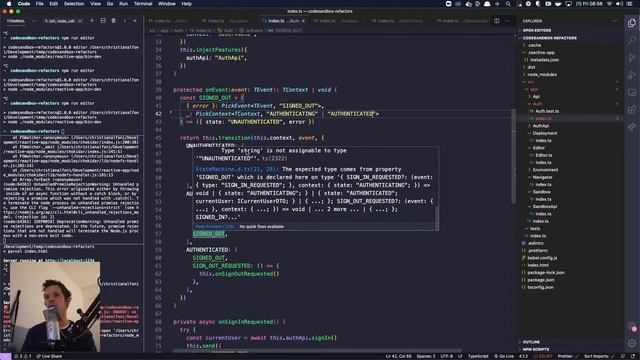This screenshot has width=640, height=360.
Task: Open the Search view in activity bar
Action: click(x=632, y=40)
